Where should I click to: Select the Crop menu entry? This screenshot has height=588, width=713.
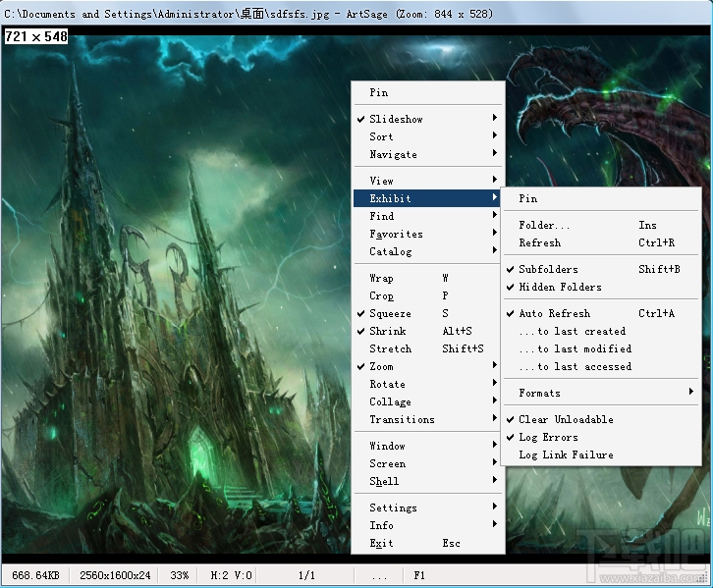428,295
